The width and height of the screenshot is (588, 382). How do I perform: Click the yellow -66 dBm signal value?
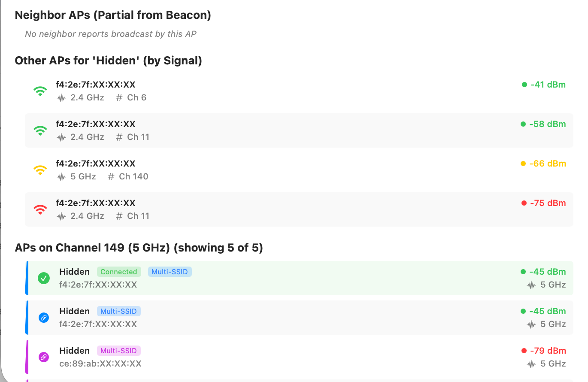[547, 164]
